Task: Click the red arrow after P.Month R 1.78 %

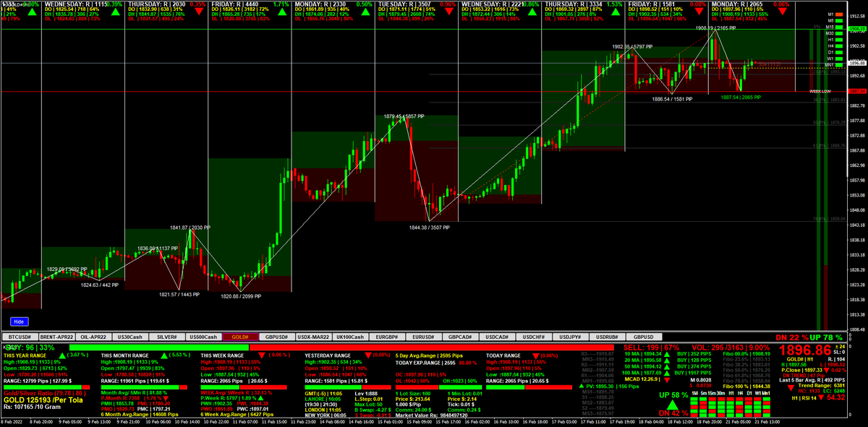Action: (x=166, y=398)
